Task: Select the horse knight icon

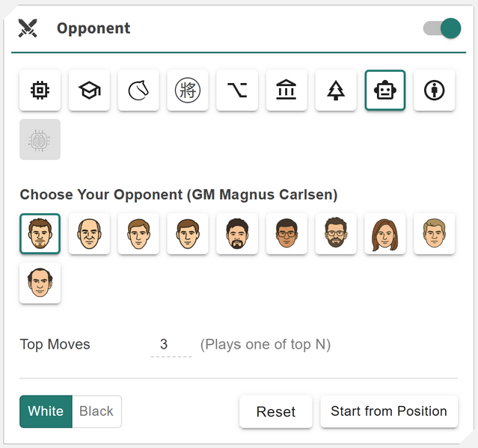Action: click(138, 90)
